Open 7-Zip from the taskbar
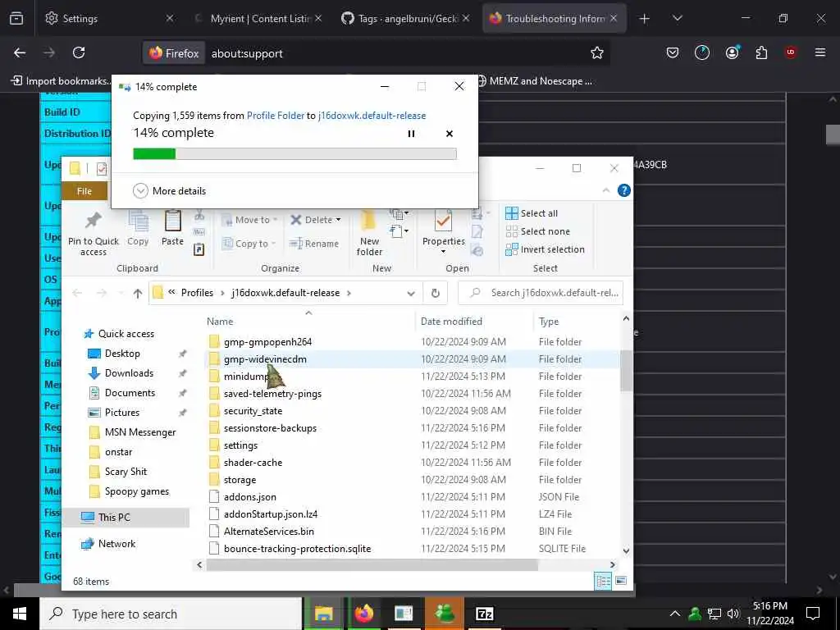Screen dimensions: 840x630 [x=484, y=614]
